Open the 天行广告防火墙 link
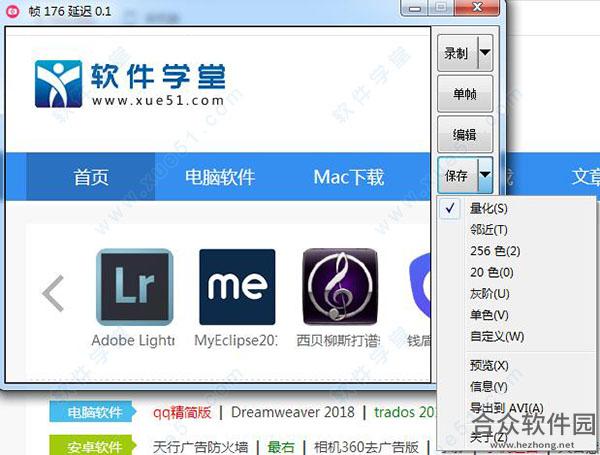600x455 pixels. tap(201, 447)
